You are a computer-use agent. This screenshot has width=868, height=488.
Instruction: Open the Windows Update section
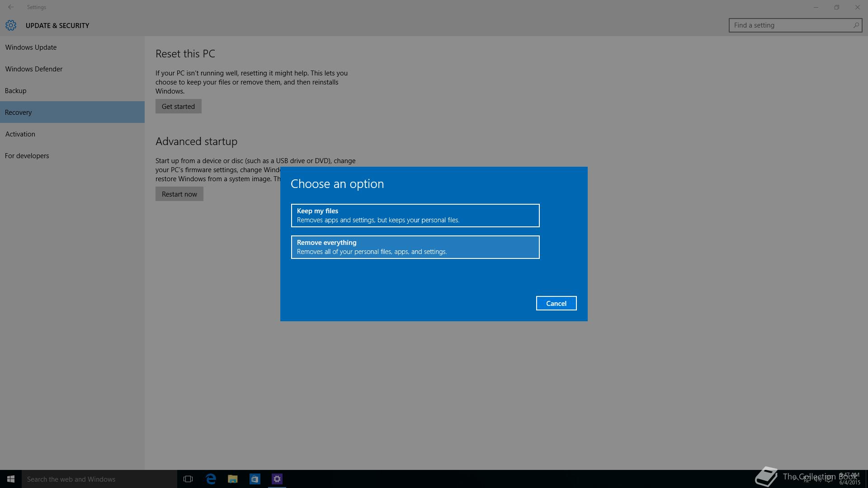[x=31, y=47]
